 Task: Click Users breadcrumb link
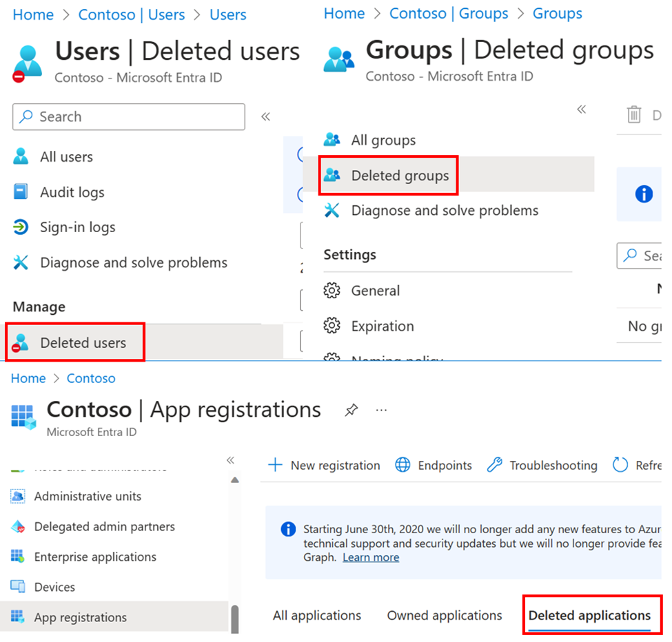pos(228,14)
